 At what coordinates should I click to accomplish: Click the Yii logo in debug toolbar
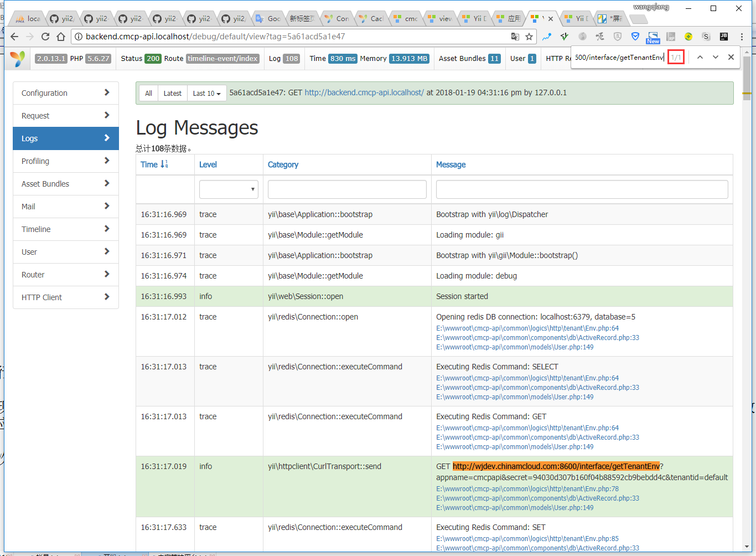coord(18,59)
